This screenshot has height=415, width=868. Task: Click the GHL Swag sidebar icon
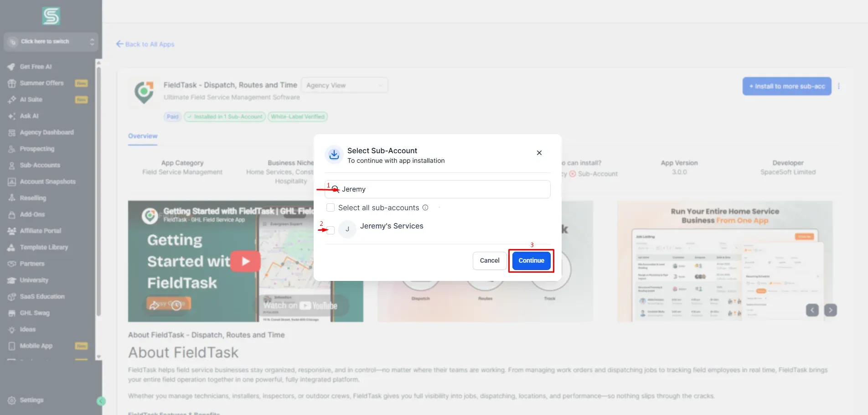pyautogui.click(x=12, y=313)
